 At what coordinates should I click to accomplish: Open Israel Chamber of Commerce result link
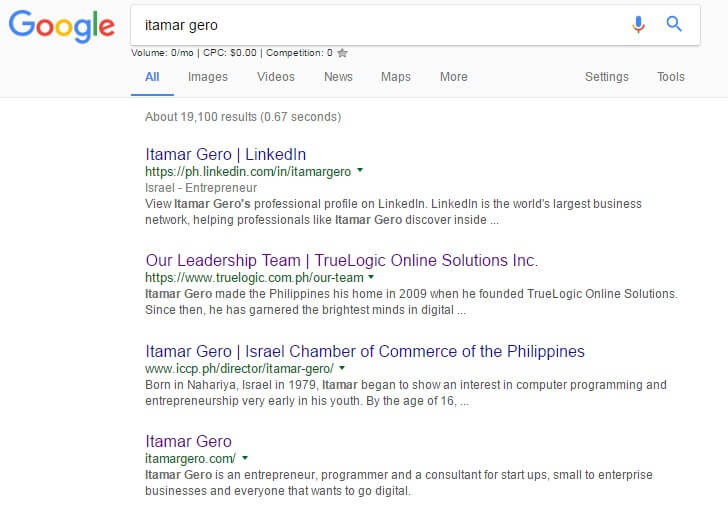365,351
